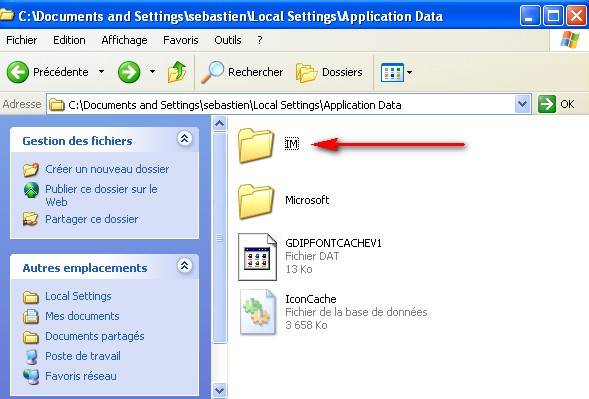Click the web publish globe icon
The width and height of the screenshot is (589, 399).
(x=31, y=190)
